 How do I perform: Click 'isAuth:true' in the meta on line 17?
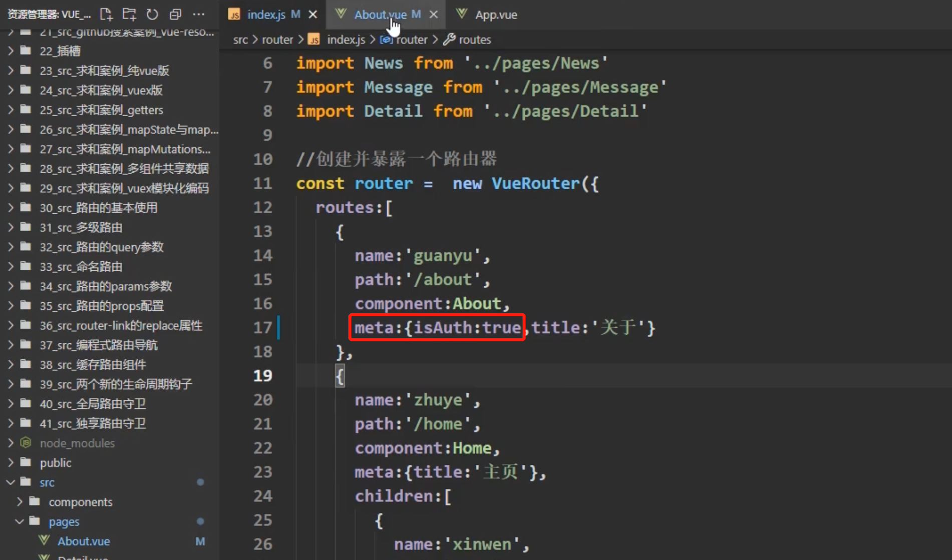pyautogui.click(x=467, y=328)
